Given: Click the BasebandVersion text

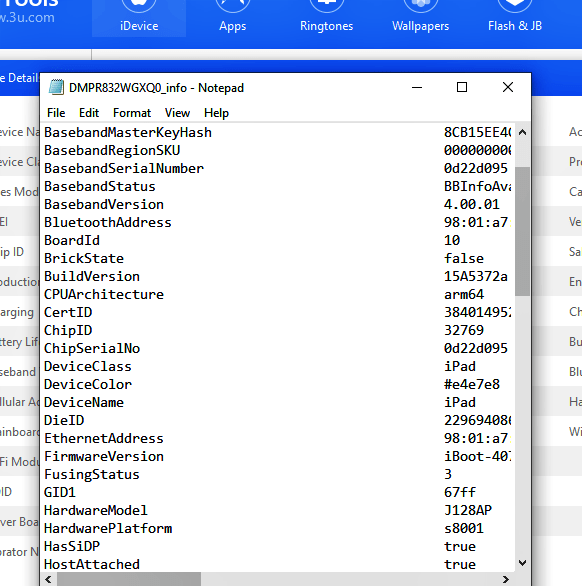Looking at the screenshot, I should tap(104, 204).
